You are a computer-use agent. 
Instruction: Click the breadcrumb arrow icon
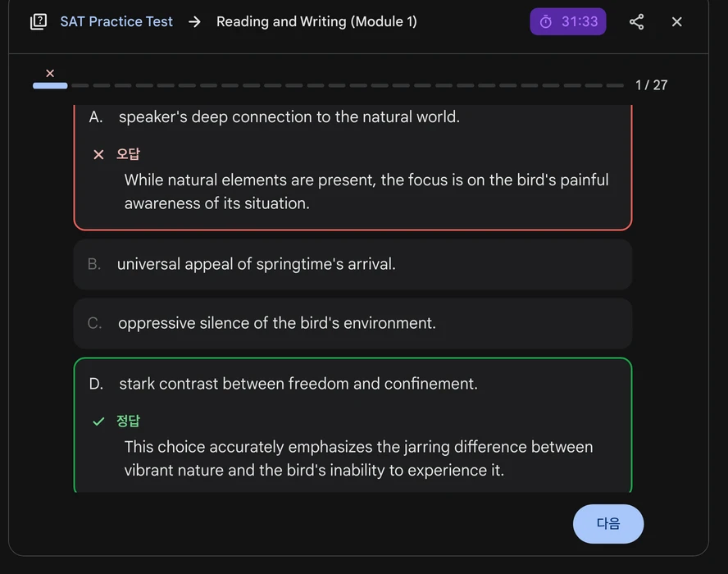click(194, 22)
